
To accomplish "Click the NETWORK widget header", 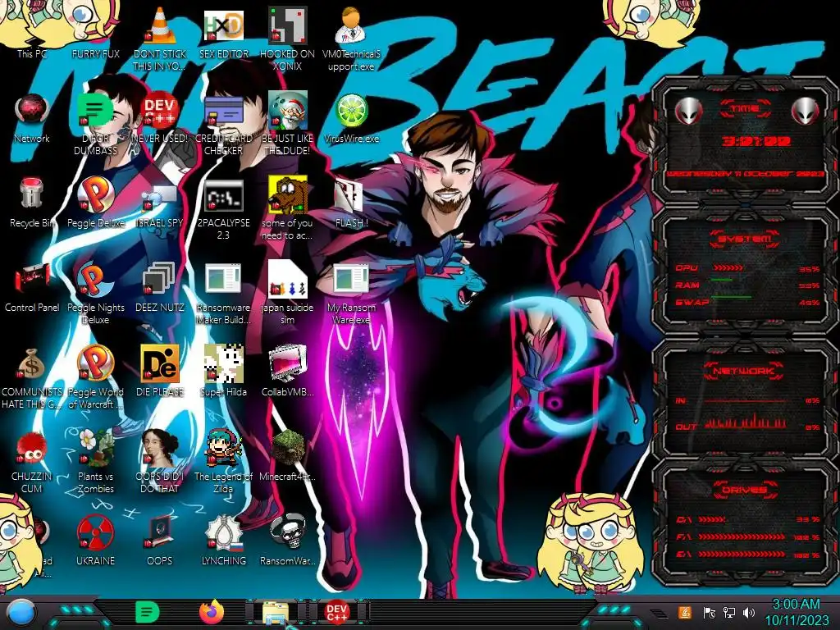I will pyautogui.click(x=745, y=371).
